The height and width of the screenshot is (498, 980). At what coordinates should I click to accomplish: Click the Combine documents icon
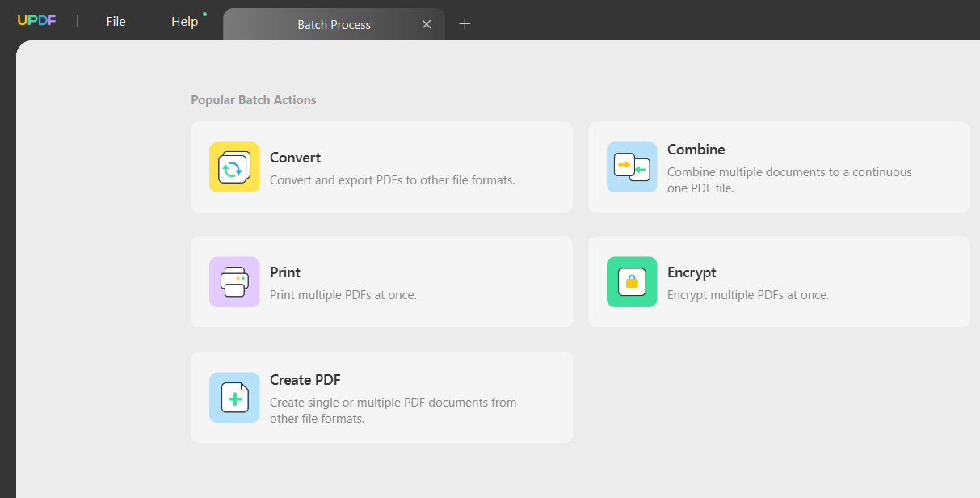click(631, 167)
